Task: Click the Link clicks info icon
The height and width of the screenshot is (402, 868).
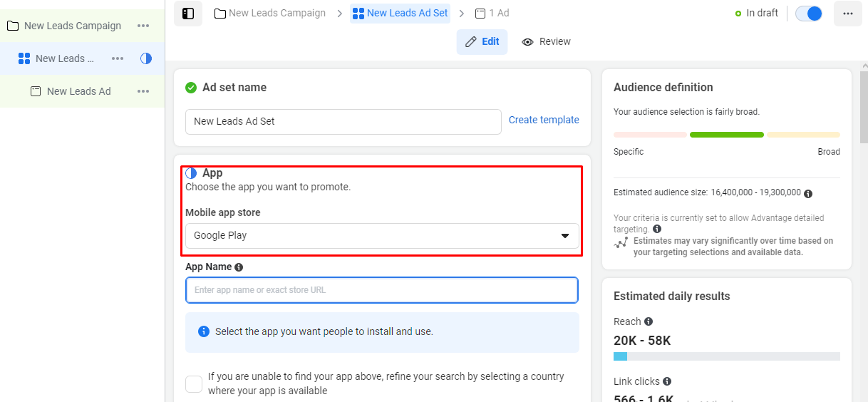Action: pos(667,381)
